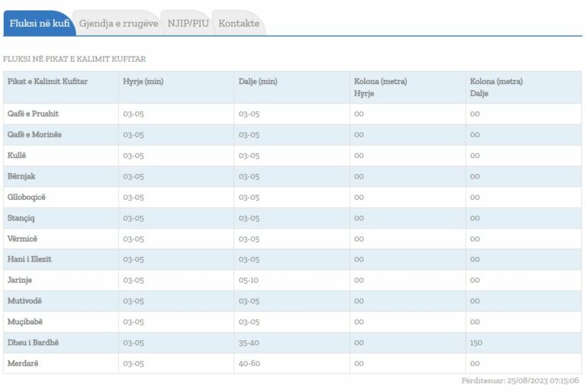586x392 pixels.
Task: Select the Qafë e Morinës border point
Action: click(34, 135)
